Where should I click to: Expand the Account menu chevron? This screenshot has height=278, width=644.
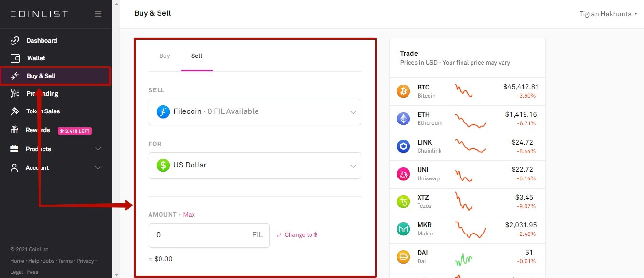coord(98,167)
